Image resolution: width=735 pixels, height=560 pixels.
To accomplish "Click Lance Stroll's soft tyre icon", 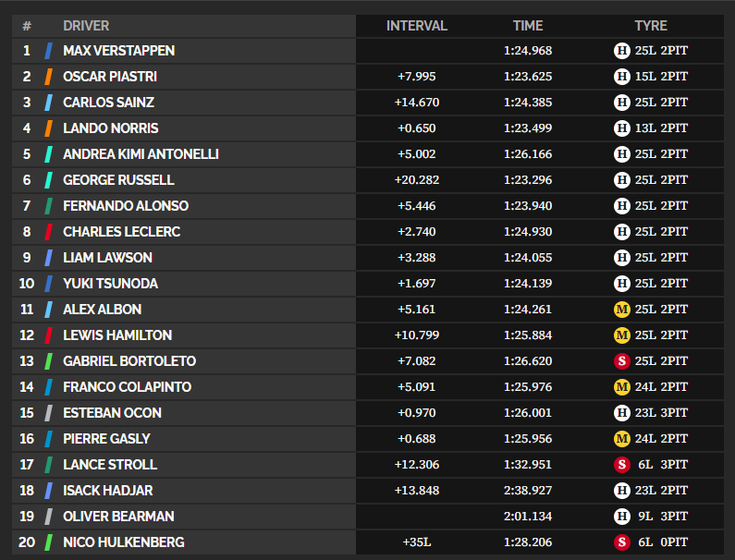I will click(622, 465).
